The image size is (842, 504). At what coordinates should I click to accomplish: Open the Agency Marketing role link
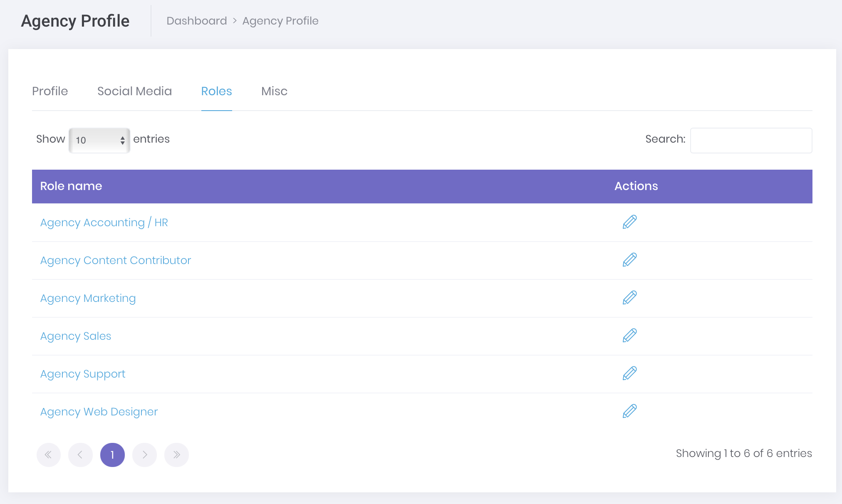88,298
